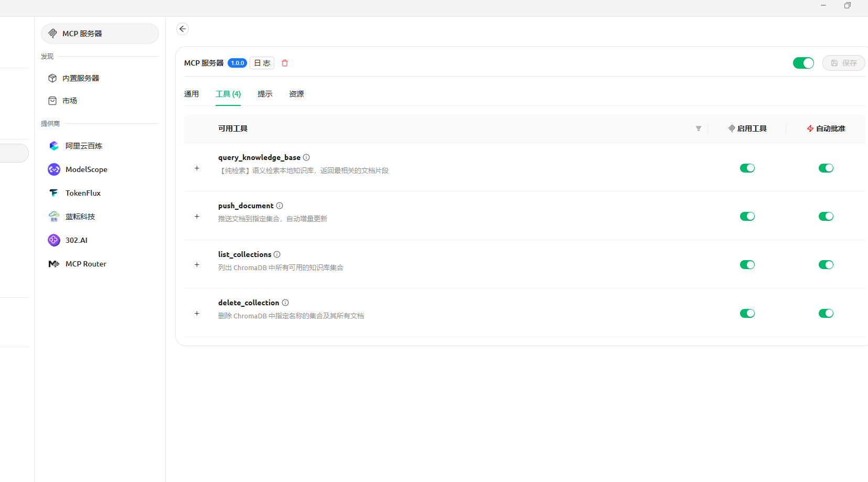Click the TokenFlux logo icon

pos(54,193)
